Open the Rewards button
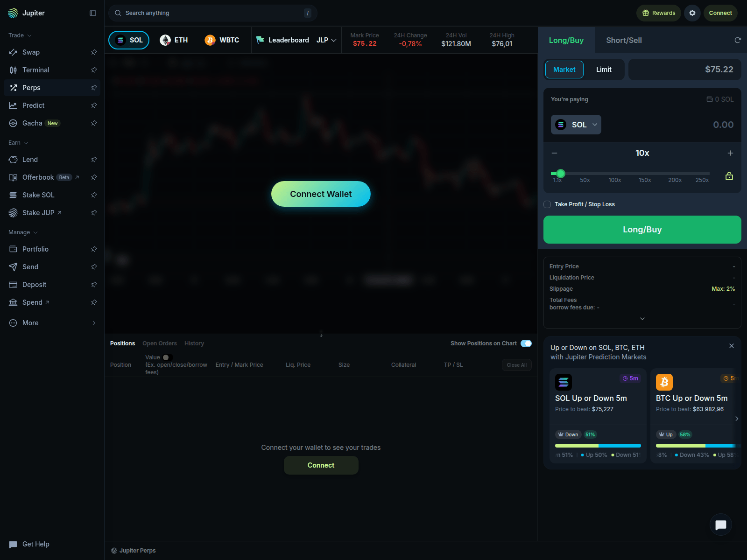Image resolution: width=747 pixels, height=560 pixels. click(x=659, y=13)
